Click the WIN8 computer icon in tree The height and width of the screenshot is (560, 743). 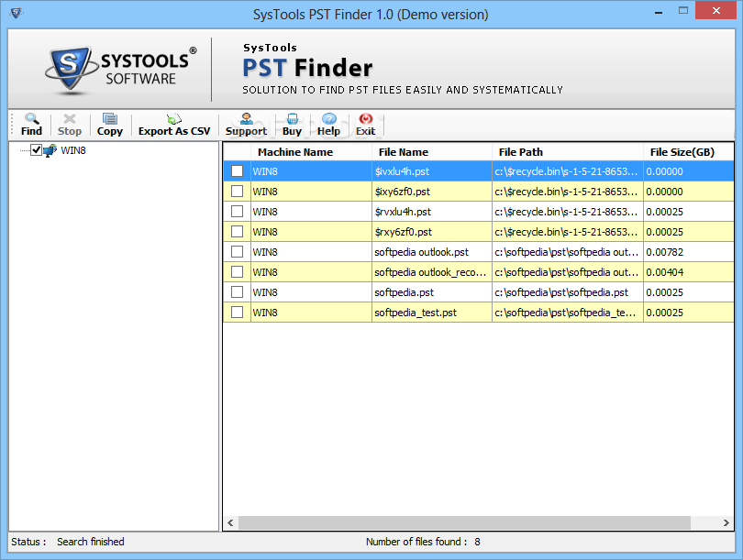pos(50,151)
